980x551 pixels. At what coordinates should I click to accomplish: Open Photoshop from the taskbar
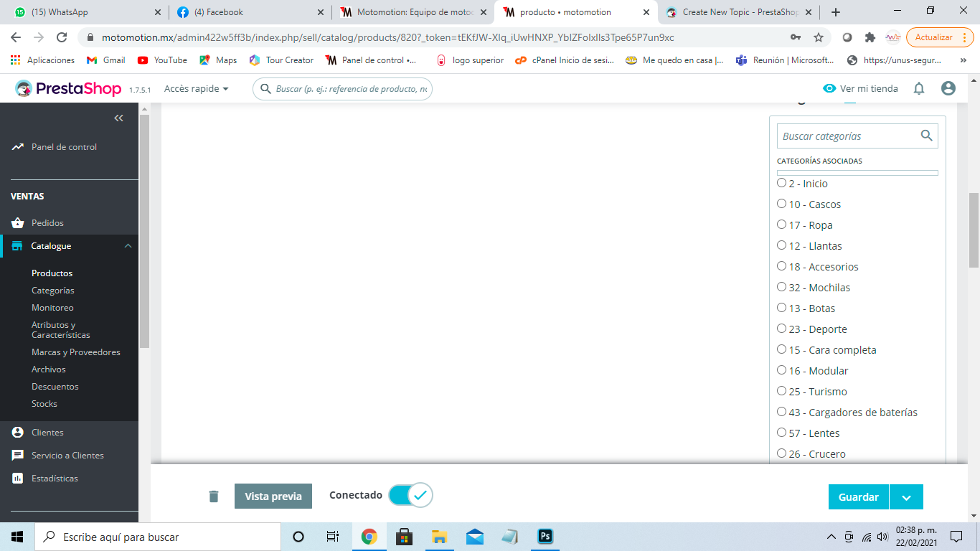(x=545, y=537)
